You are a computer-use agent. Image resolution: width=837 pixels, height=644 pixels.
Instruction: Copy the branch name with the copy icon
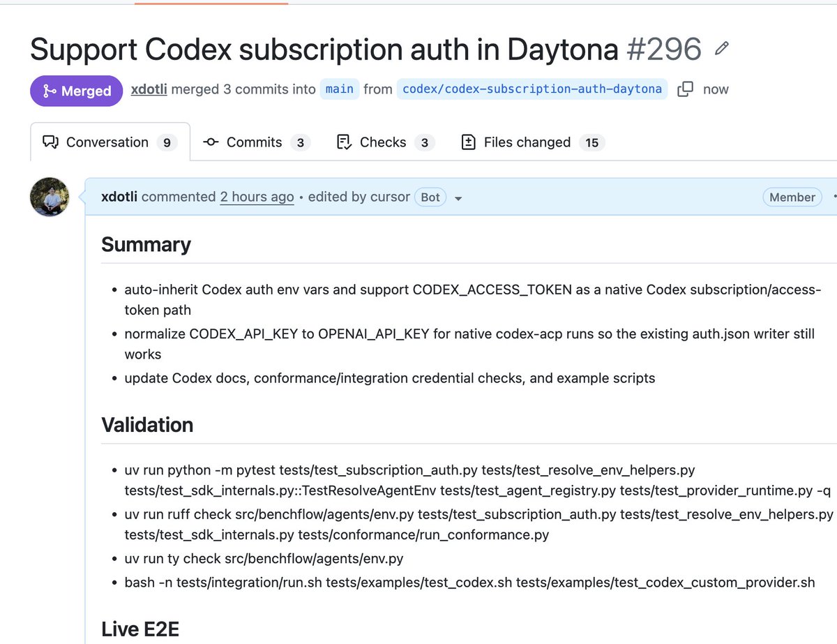(x=686, y=89)
